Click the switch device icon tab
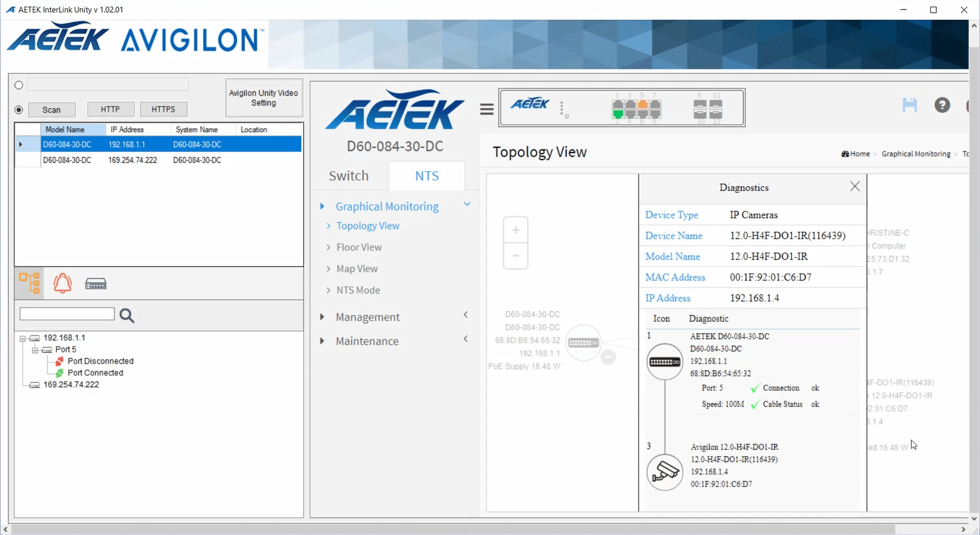 click(x=96, y=284)
